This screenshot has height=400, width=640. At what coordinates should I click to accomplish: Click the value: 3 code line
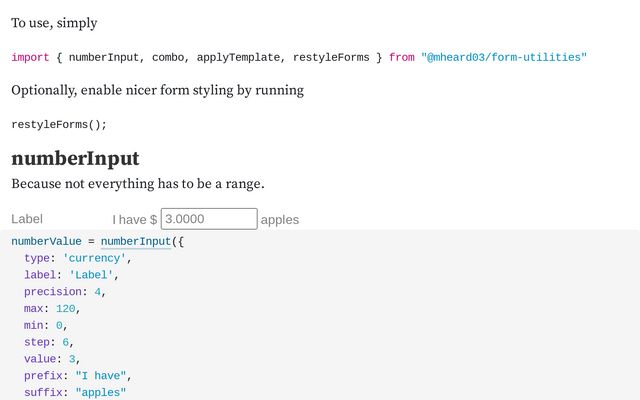pos(52,359)
